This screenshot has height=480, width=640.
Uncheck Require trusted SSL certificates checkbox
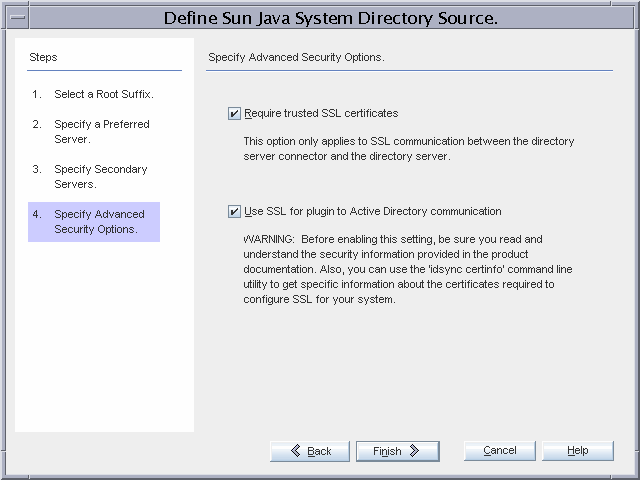tap(234, 113)
